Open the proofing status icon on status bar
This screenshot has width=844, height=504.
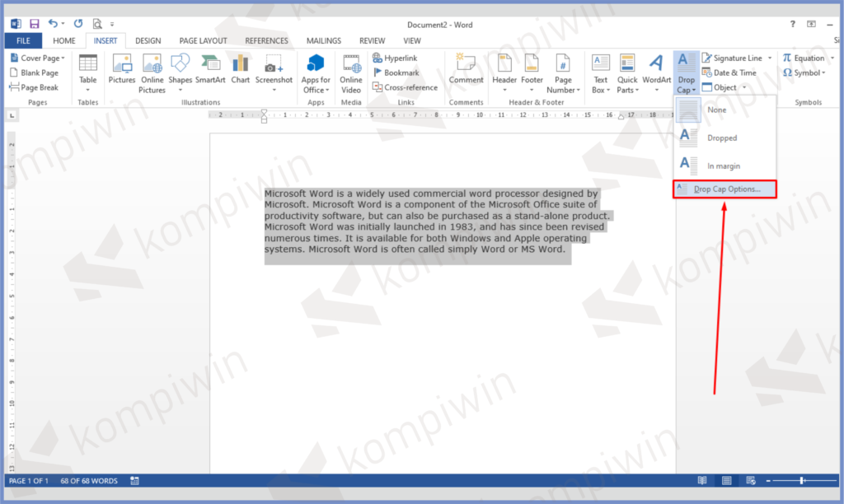click(x=134, y=480)
